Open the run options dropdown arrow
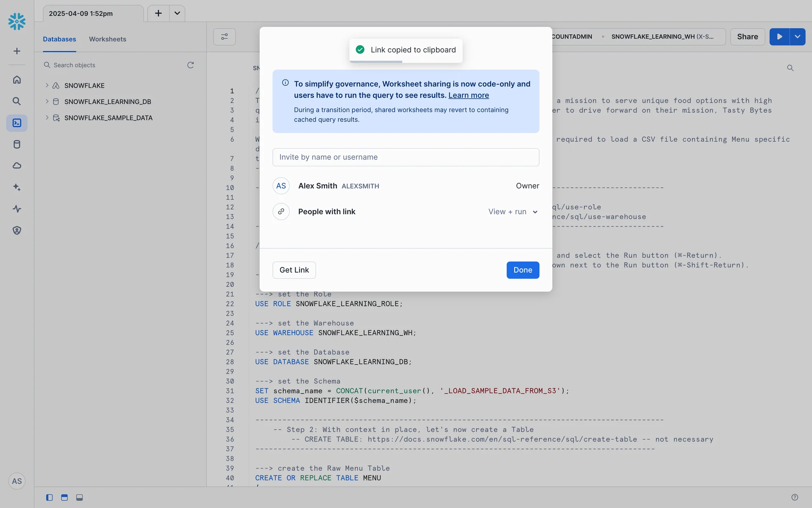 [797, 37]
